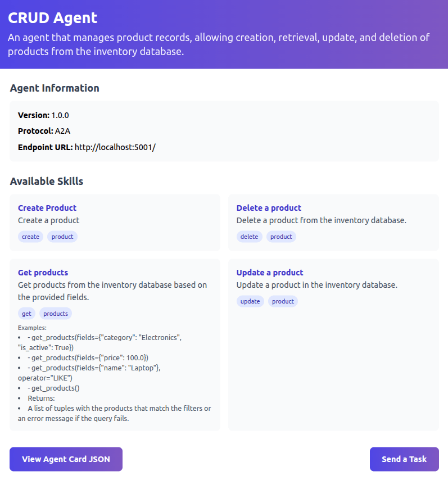The width and height of the screenshot is (448, 480).
Task: Select the 'get' tag chip
Action: click(26, 314)
